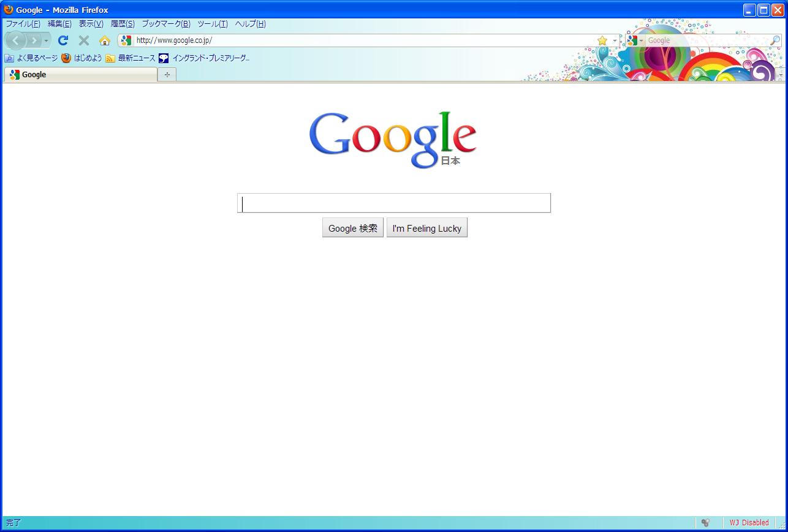This screenshot has width=788, height=532.
Task: Click the Firefox icon in the title bar
Action: pos(9,10)
